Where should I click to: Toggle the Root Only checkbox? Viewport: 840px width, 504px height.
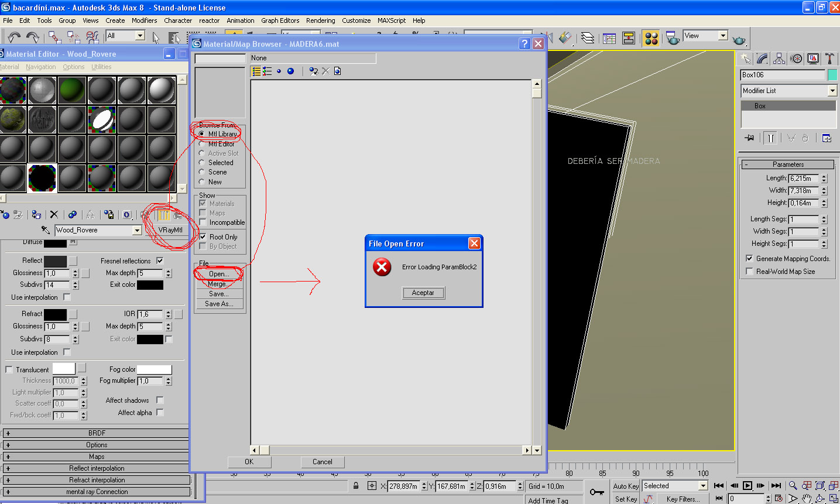coord(203,237)
